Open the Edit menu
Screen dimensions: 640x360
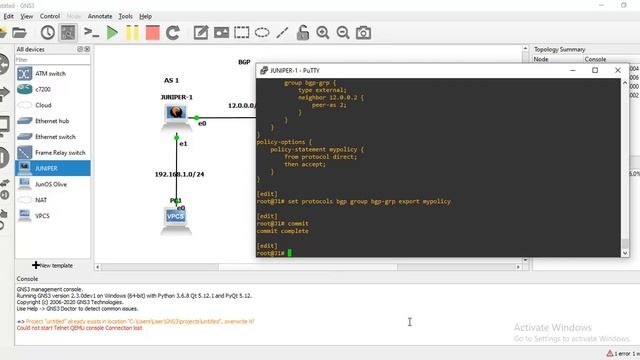pos(9,16)
